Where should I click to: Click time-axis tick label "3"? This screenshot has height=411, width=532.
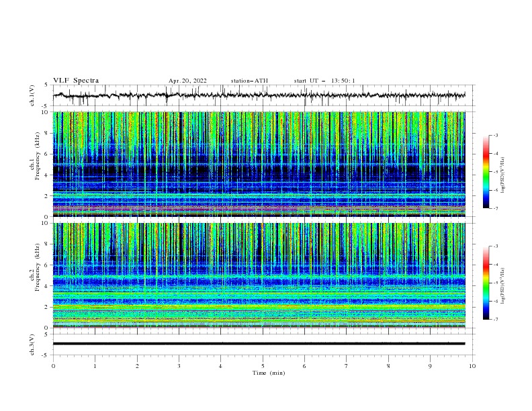click(x=179, y=366)
